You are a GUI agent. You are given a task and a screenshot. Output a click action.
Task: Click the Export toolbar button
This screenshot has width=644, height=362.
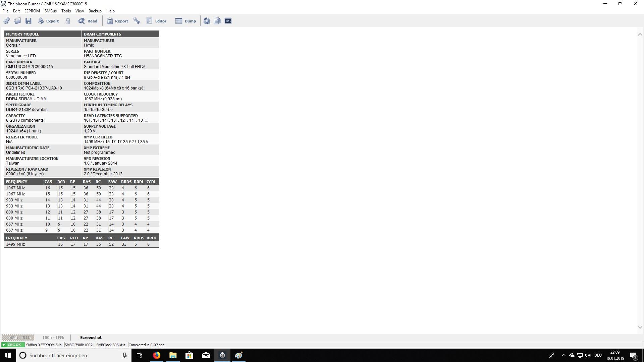[48, 21]
